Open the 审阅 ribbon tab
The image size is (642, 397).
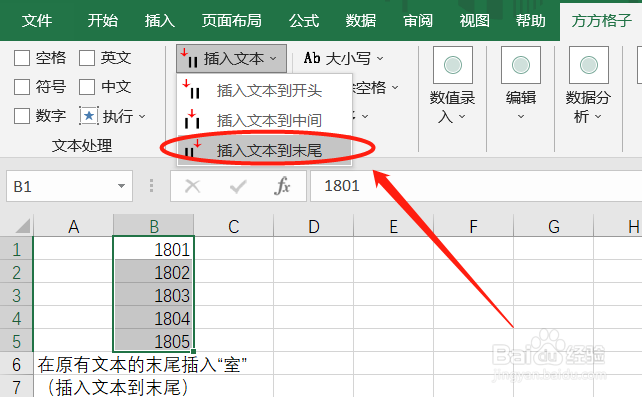click(418, 20)
